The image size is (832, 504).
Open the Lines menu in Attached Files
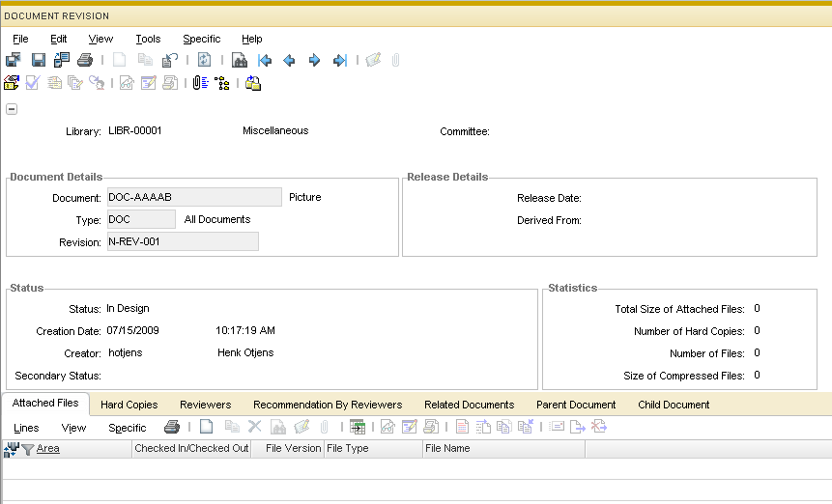click(x=26, y=428)
